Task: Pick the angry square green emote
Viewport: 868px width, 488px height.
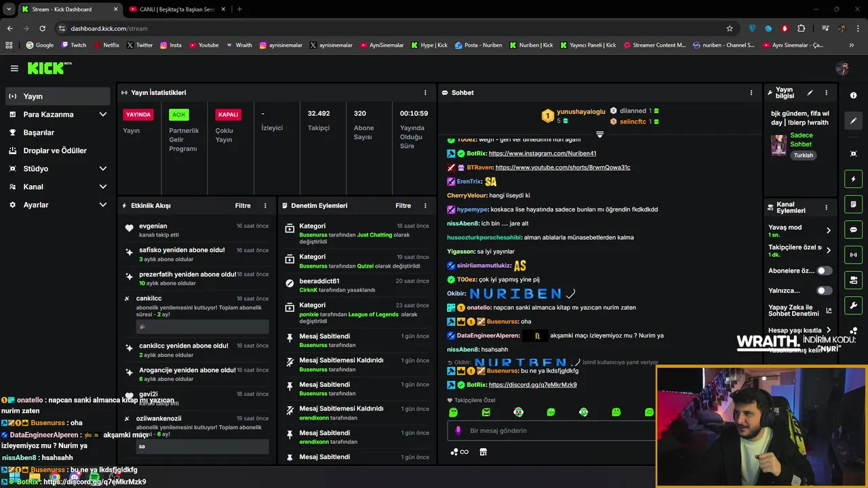Action: coord(486,412)
